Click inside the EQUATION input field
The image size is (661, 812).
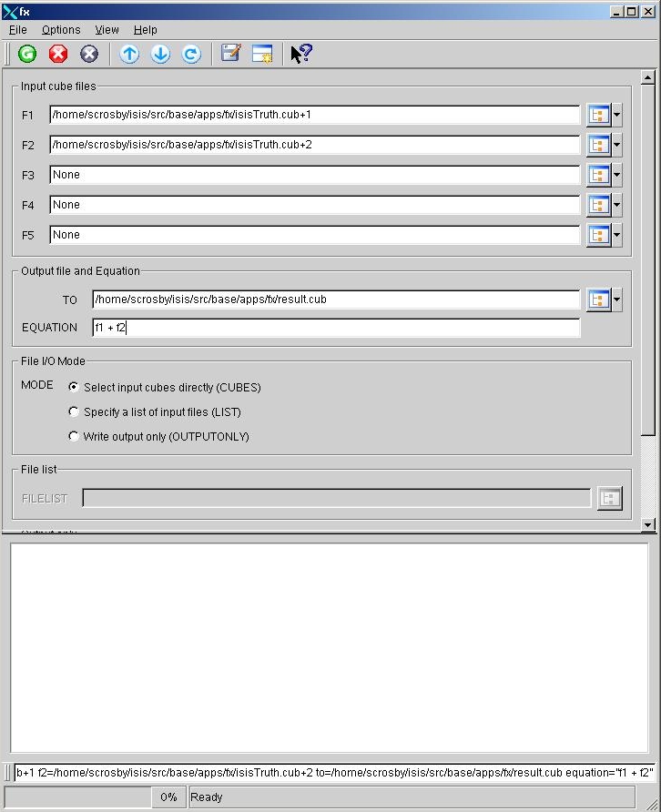click(335, 328)
